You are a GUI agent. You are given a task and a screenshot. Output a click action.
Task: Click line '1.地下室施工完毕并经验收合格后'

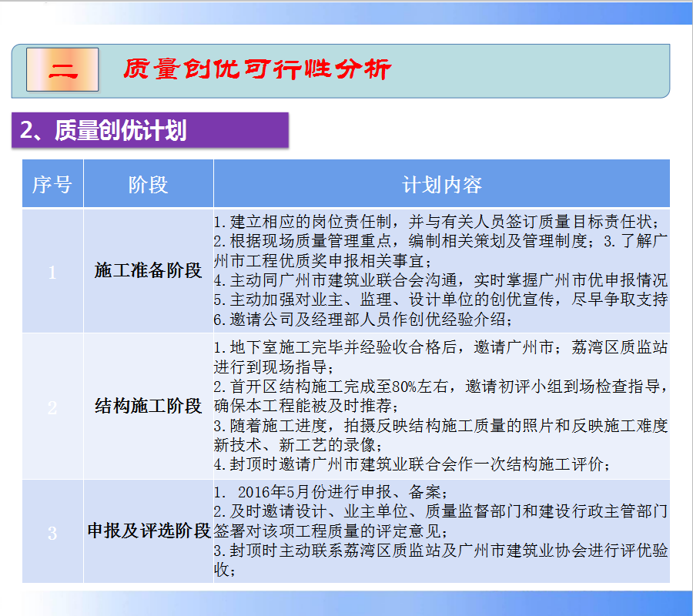click(x=440, y=347)
